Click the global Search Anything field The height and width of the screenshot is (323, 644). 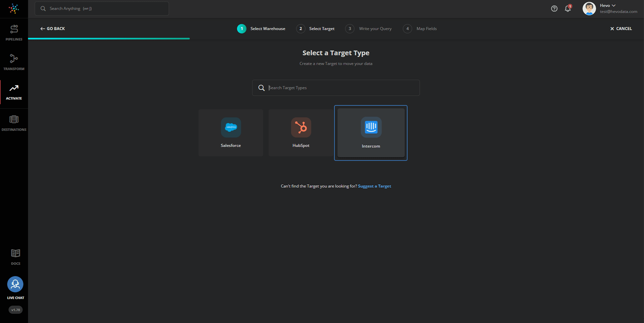[x=102, y=8]
